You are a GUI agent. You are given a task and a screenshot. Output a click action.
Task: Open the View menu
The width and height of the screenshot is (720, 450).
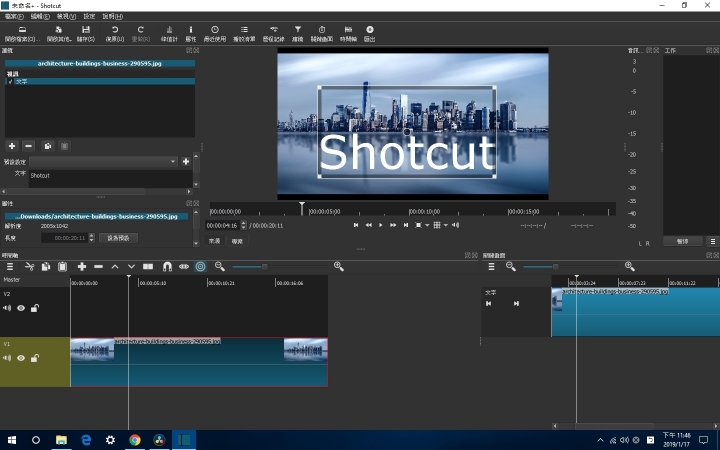66,17
